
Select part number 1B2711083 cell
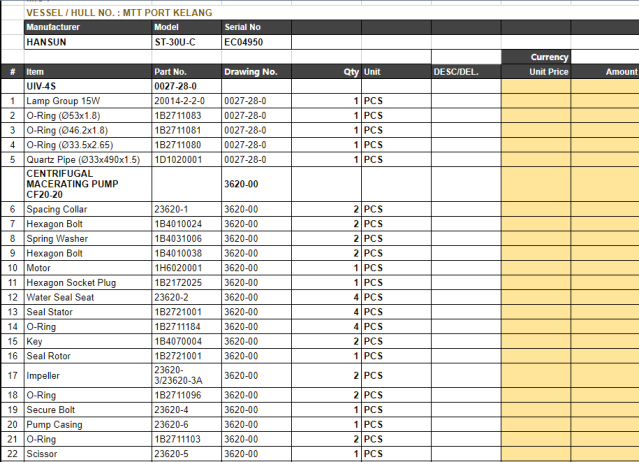pyautogui.click(x=185, y=116)
